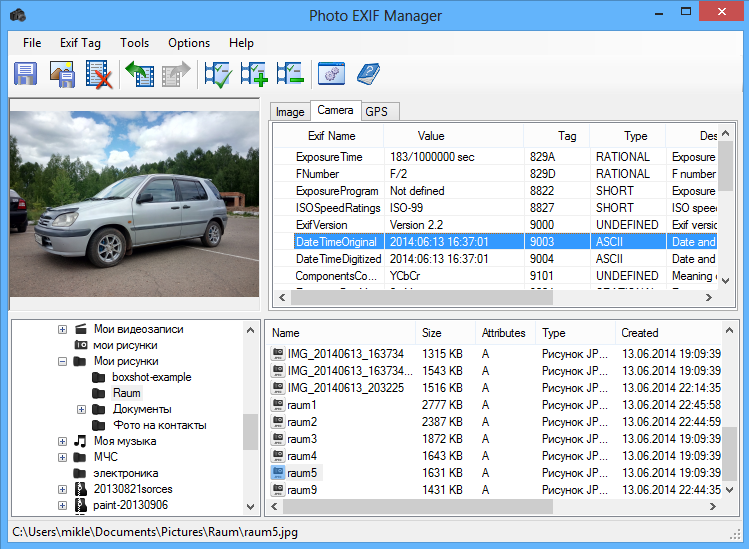This screenshot has width=749, height=549.
Task: Expand the Моя музыка tree node
Action: pyautogui.click(x=62, y=441)
